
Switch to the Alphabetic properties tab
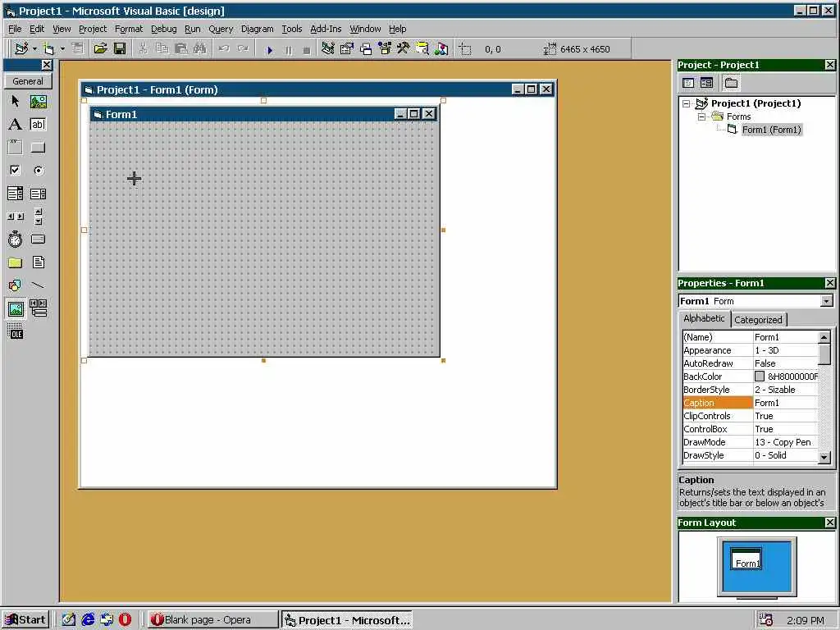[704, 318]
